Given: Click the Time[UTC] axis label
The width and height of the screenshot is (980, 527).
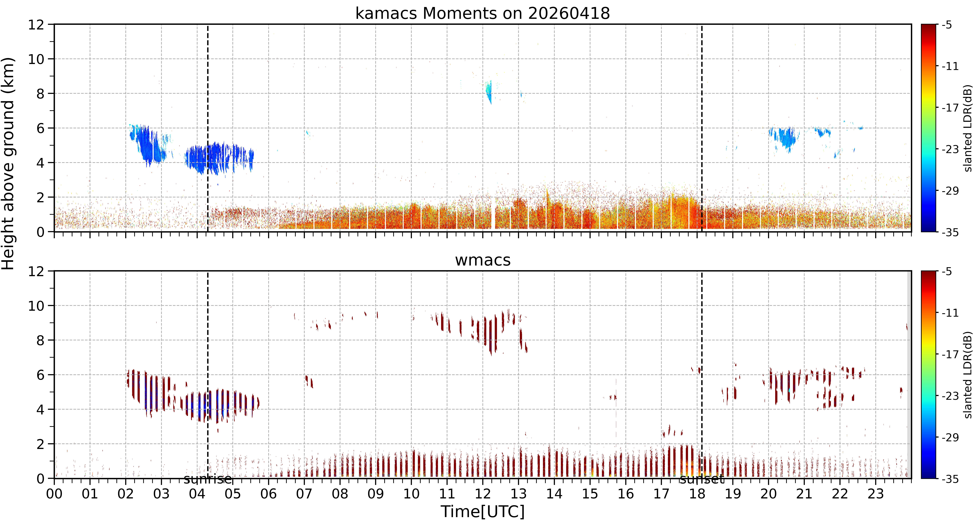Looking at the screenshot, I should tap(482, 512).
